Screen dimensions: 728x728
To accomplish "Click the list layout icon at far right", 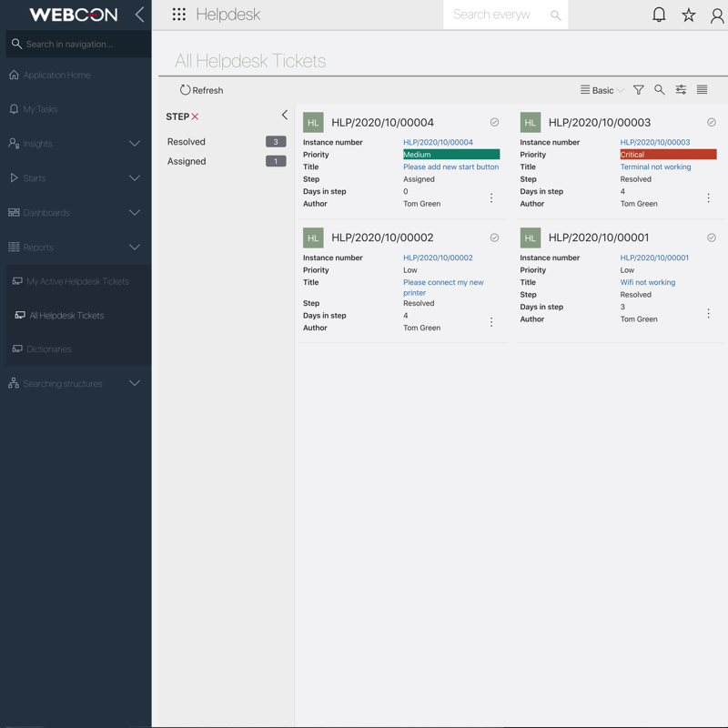I will coord(702,90).
